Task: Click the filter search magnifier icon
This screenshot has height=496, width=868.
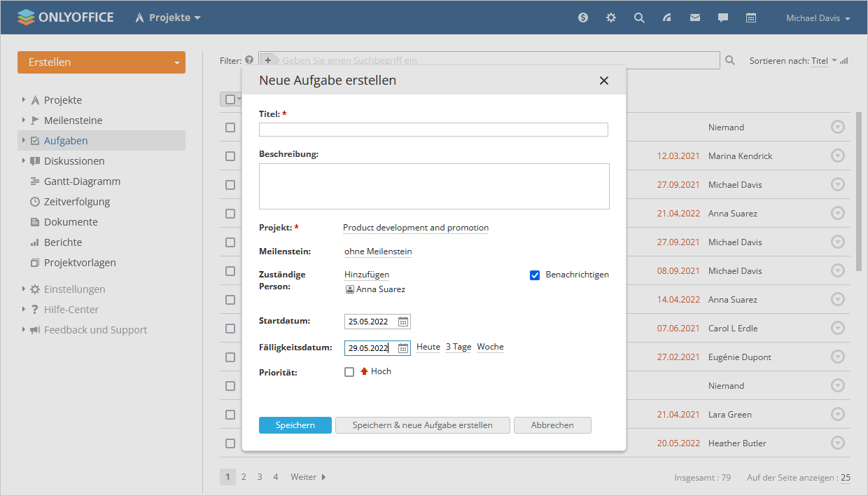Action: point(730,61)
